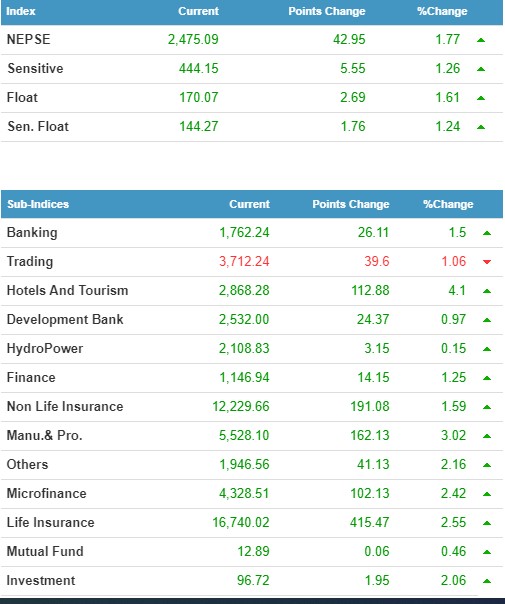Click the up arrow in Sen. Float row
Screen dimensions: 505x604
(481, 127)
